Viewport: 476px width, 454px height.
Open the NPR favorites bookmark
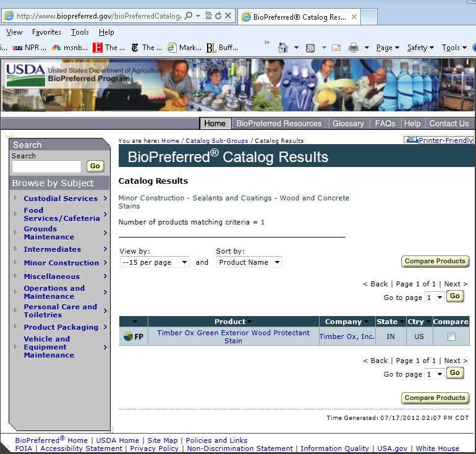(x=30, y=48)
